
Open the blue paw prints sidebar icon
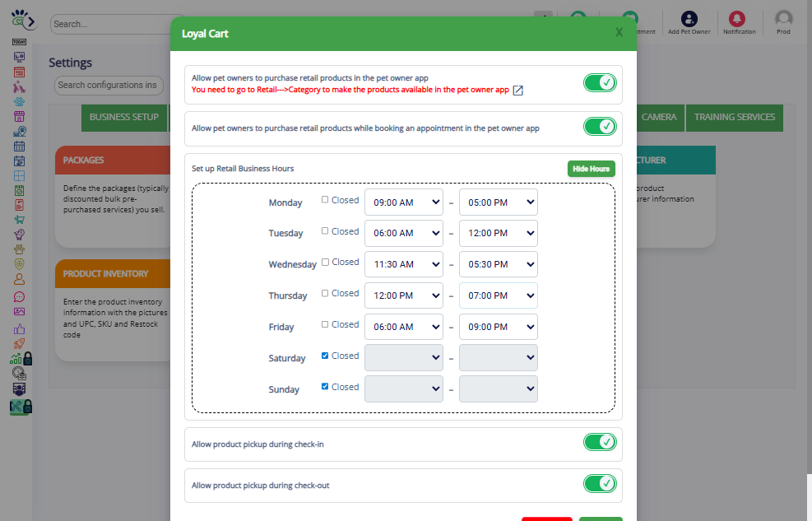(19, 101)
